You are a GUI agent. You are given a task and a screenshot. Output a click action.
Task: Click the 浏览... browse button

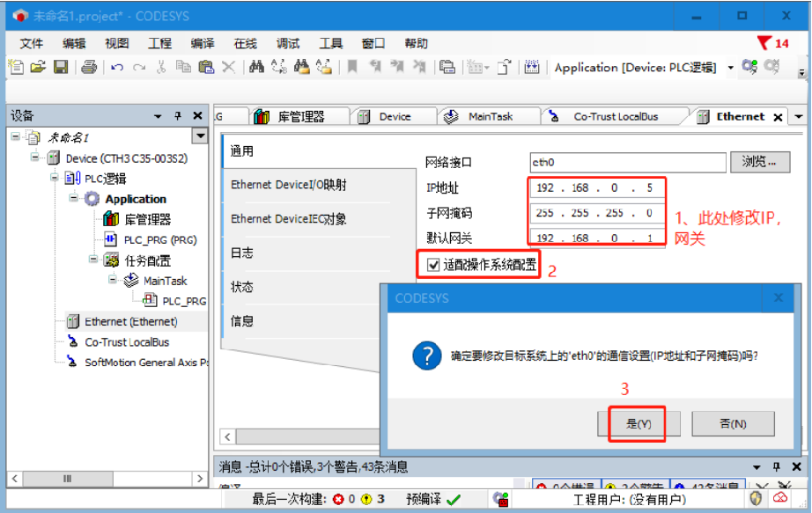(x=760, y=162)
